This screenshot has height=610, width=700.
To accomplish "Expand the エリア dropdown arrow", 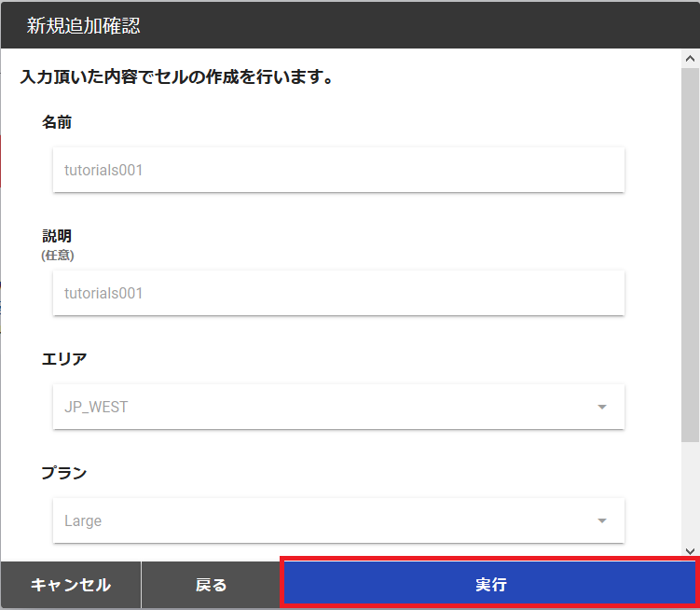I will point(602,407).
